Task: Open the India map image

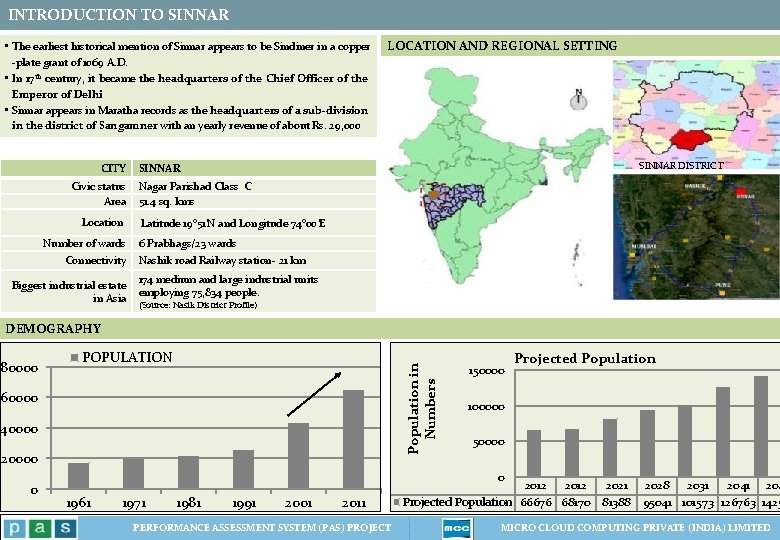Action: [499, 177]
